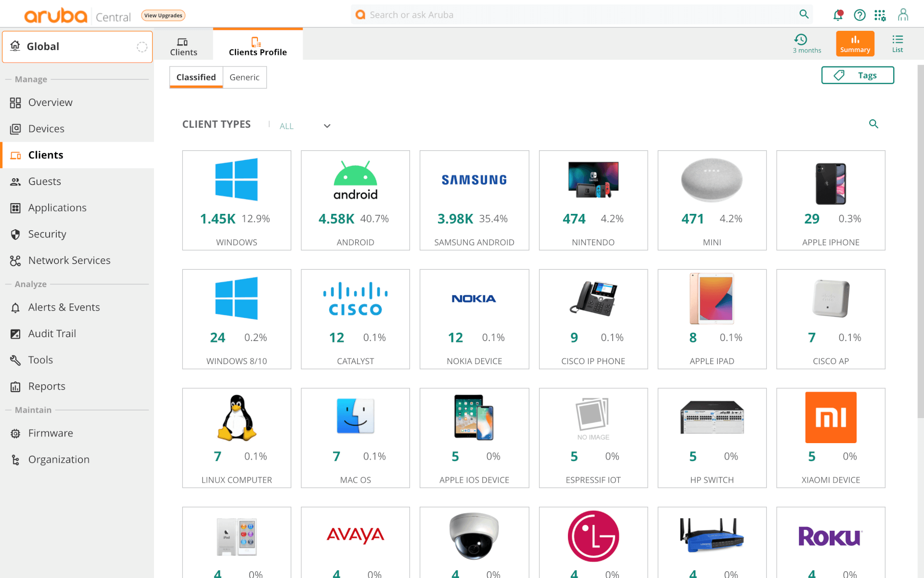924x578 pixels.
Task: Click the Tags button
Action: pos(858,75)
